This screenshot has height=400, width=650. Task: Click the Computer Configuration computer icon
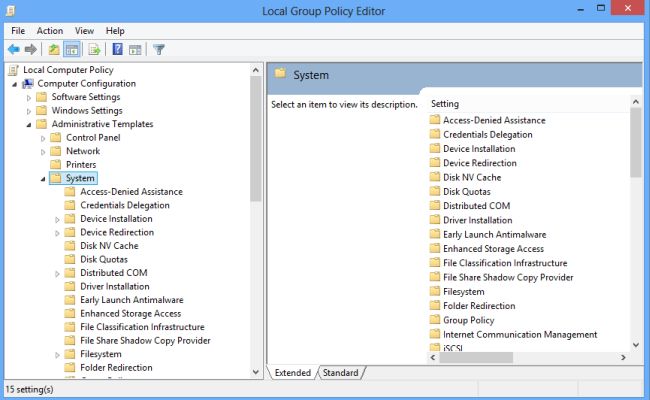coord(28,84)
